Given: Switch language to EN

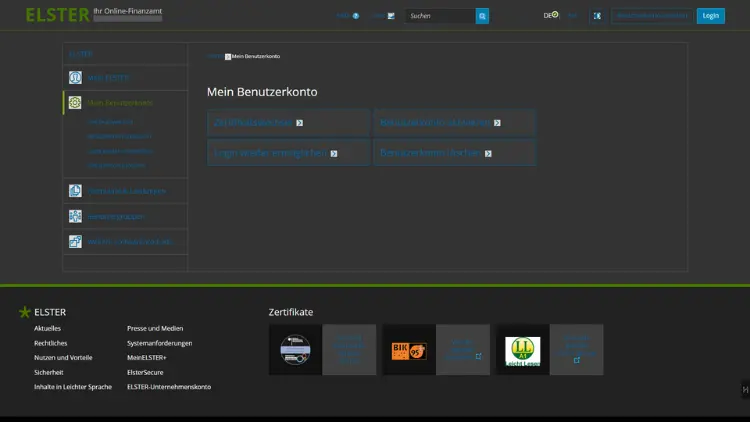Looking at the screenshot, I should [572, 15].
